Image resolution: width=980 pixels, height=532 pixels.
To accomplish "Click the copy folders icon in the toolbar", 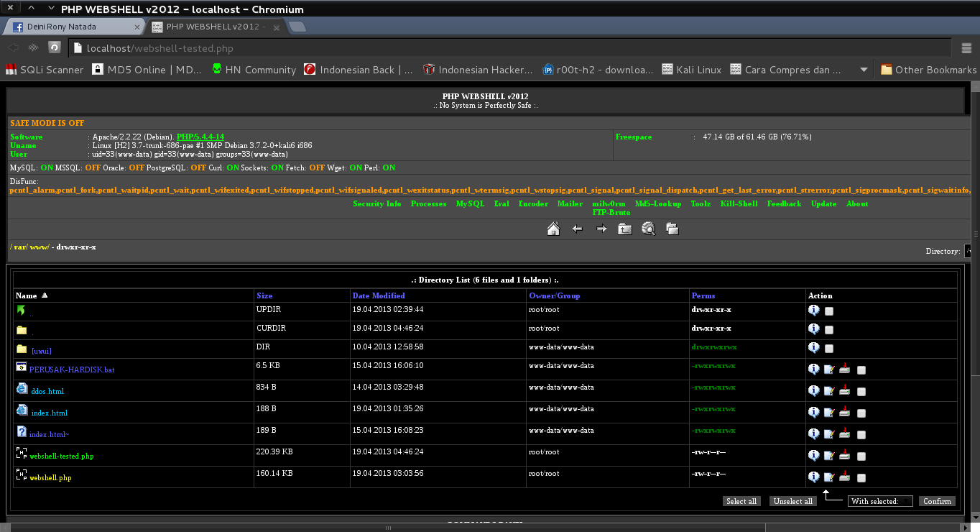I will [672, 228].
